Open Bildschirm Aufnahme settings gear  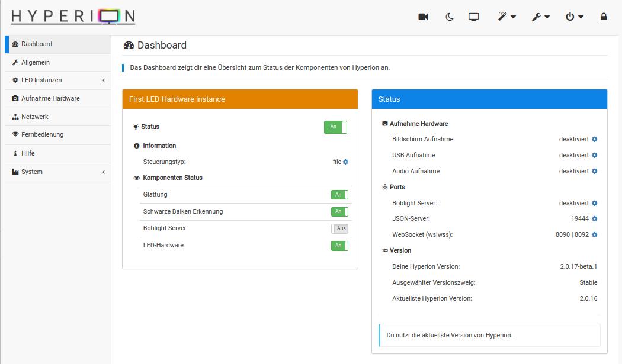click(x=594, y=139)
